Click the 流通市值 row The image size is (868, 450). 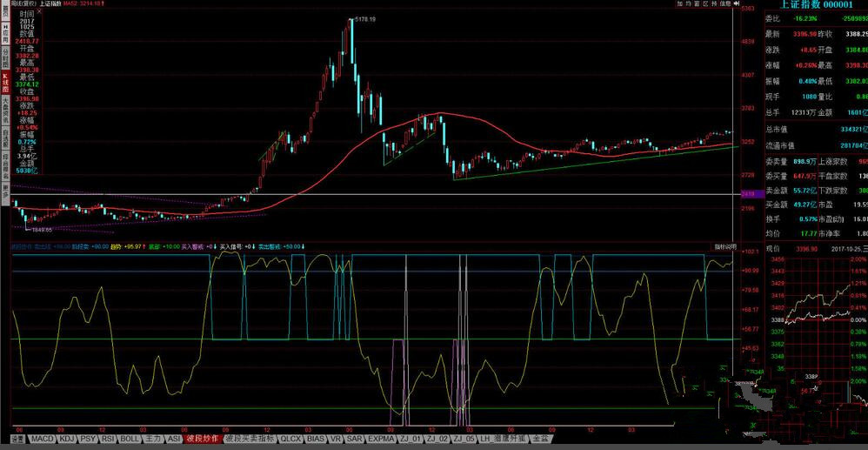click(817, 145)
